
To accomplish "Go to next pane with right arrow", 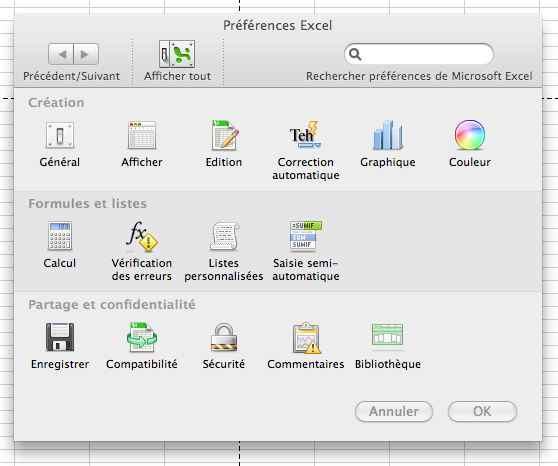I will pyautogui.click(x=86, y=54).
